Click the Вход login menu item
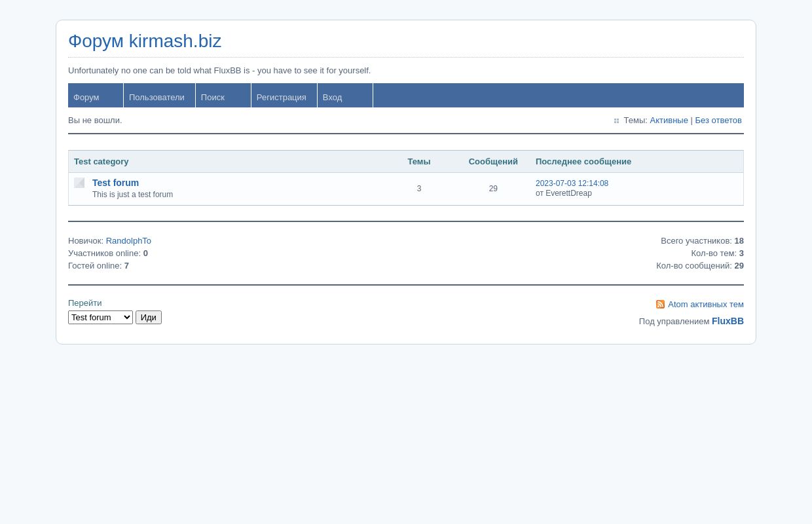The image size is (812, 524). pyautogui.click(x=332, y=97)
